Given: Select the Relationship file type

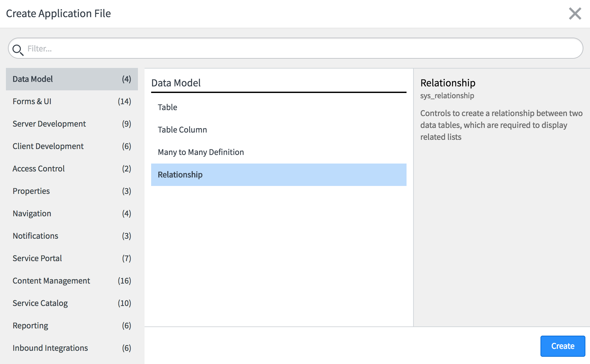Looking at the screenshot, I should pyautogui.click(x=279, y=175).
